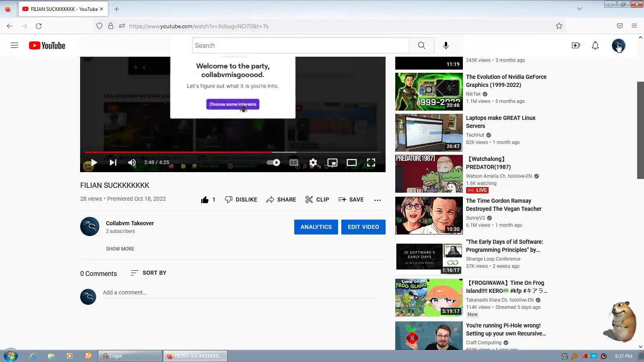Toggle closed captions in the player

tap(294, 162)
